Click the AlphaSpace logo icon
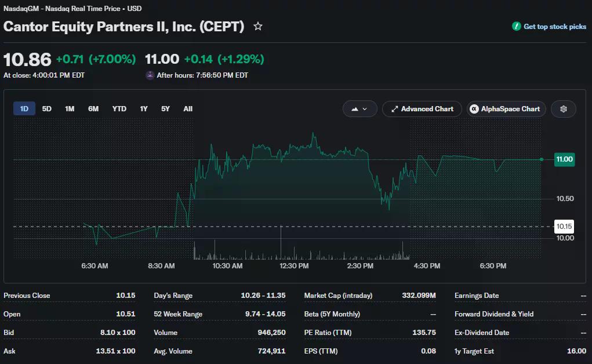 [x=474, y=109]
